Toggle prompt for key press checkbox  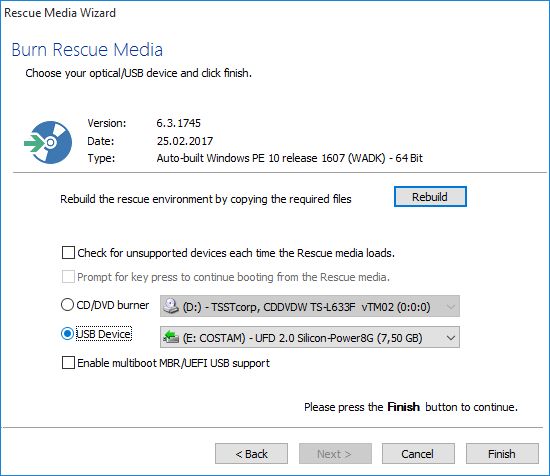click(68, 276)
